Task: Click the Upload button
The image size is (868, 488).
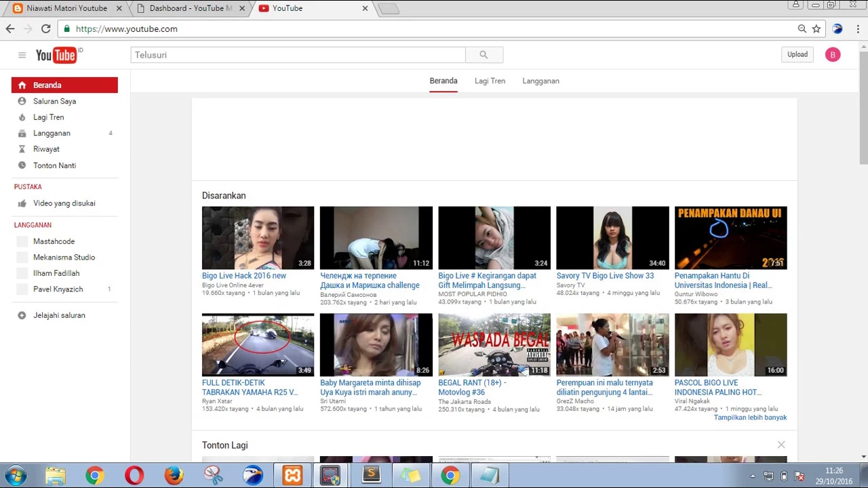Action: point(797,55)
